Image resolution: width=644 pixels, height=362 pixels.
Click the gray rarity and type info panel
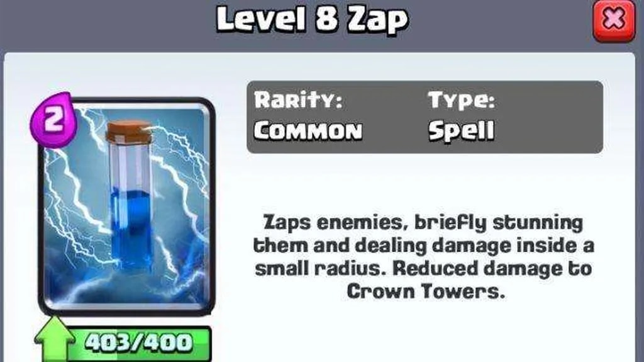(425, 117)
